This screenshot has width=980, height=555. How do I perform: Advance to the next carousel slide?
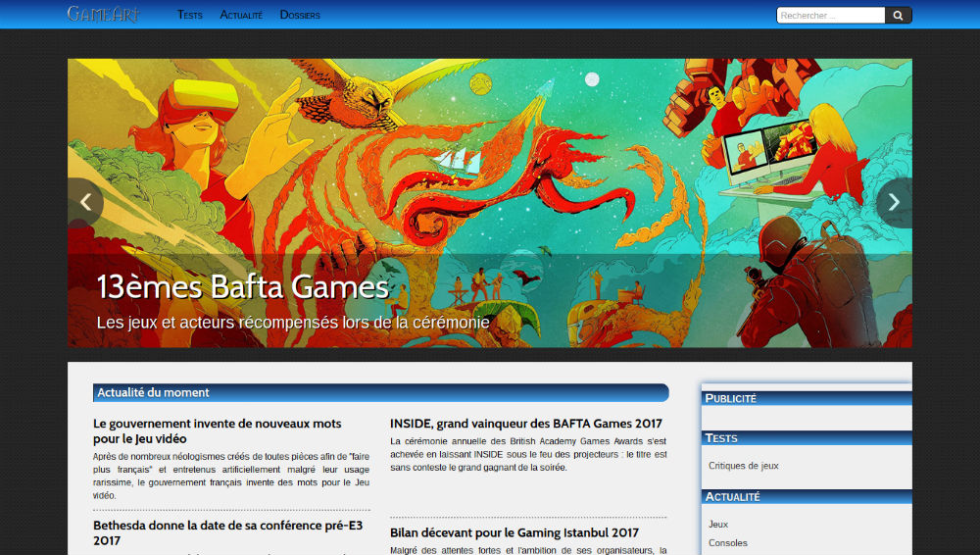(894, 202)
